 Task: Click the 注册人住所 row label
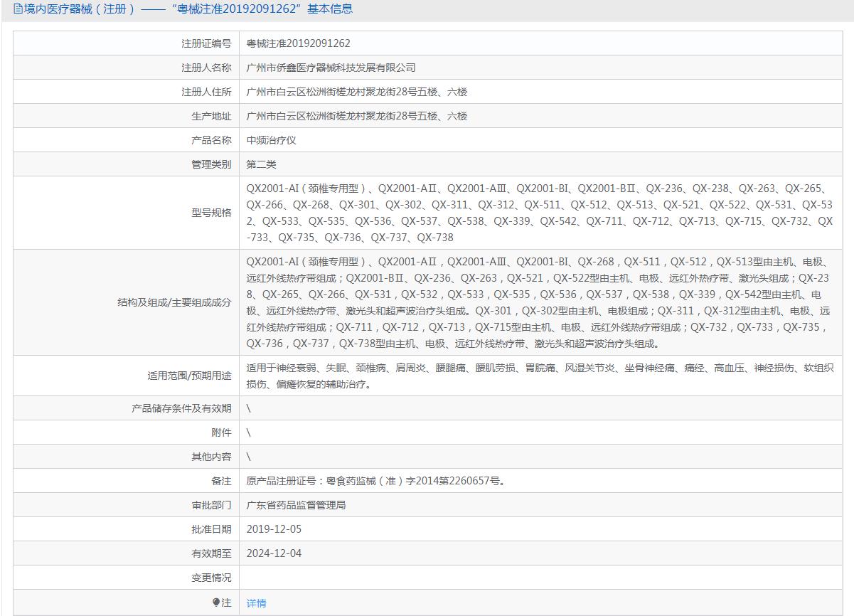[206, 92]
